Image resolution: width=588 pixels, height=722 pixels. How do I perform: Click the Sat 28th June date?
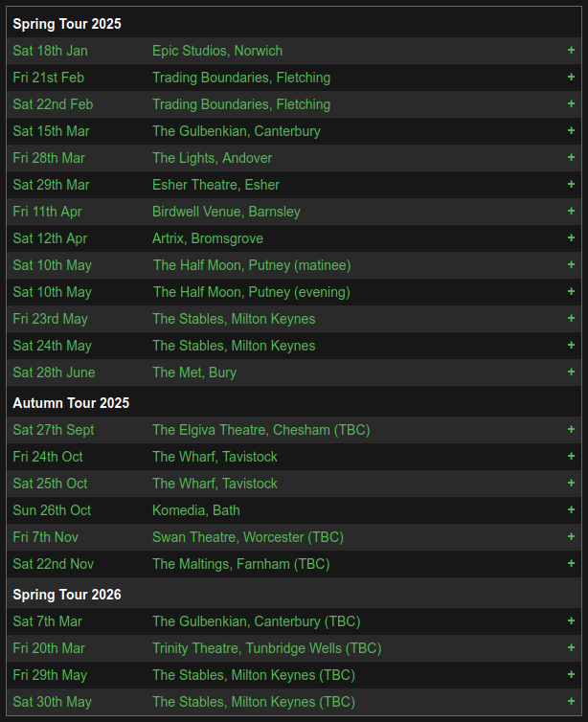(x=54, y=372)
